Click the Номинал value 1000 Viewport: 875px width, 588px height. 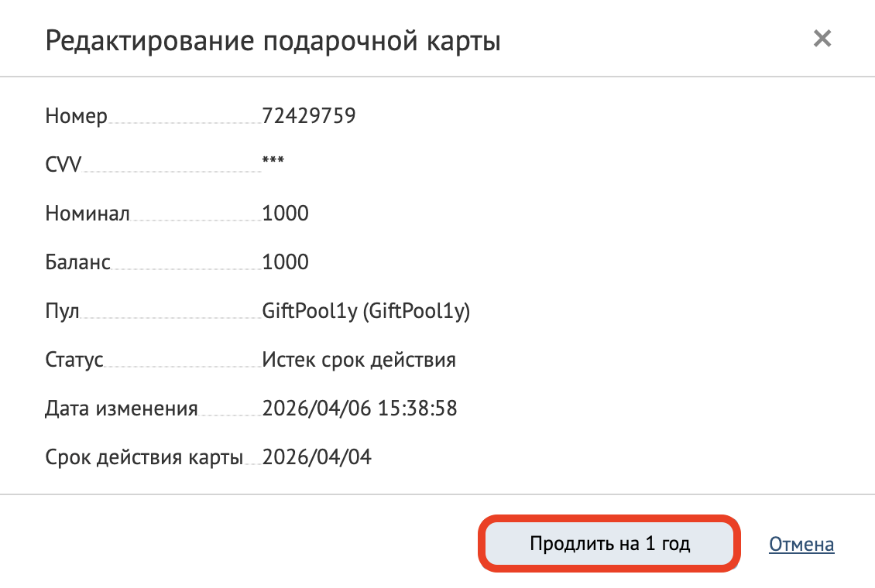(286, 213)
